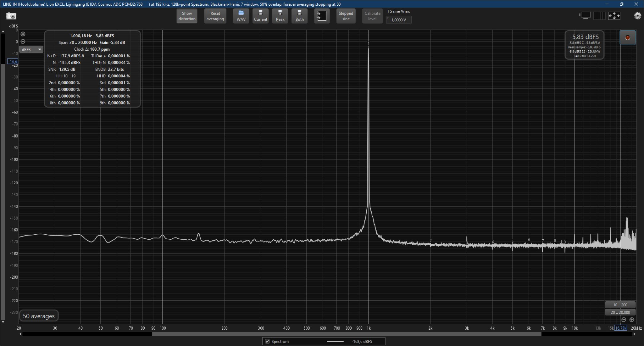Click the -5,83 dBFS level readout
Image resolution: width=644 pixels, height=346 pixels.
pos(584,37)
